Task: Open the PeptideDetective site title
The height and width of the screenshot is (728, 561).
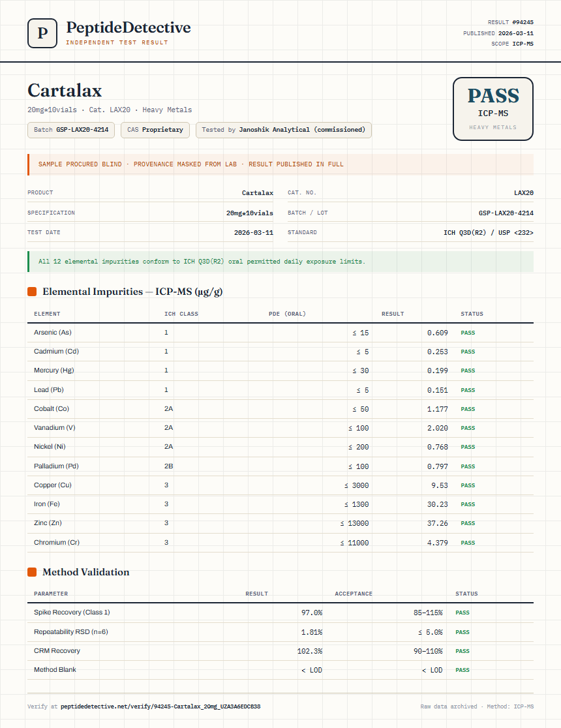Action: (128, 27)
